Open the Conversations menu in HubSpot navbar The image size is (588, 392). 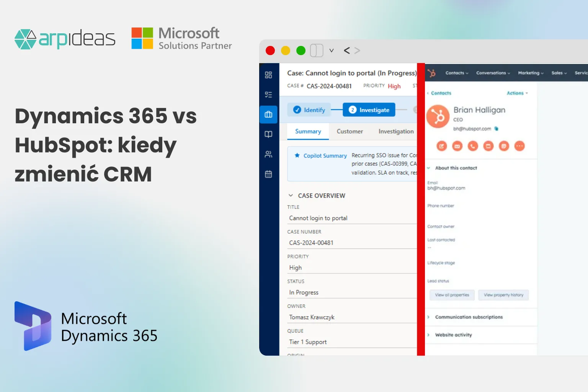click(x=493, y=73)
